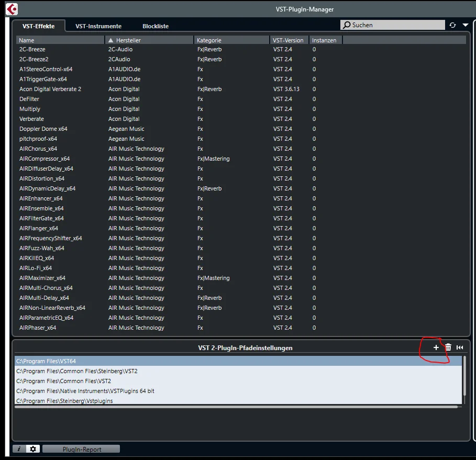Refresh the plugin list with rescan icon
Screen dimensions: 476x460
click(x=452, y=25)
